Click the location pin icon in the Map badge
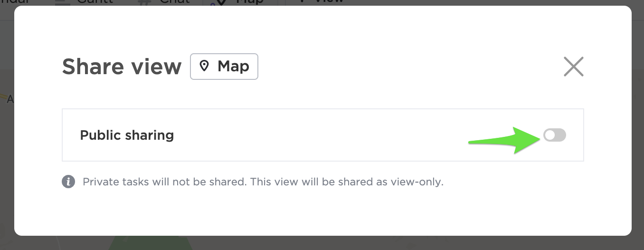This screenshot has height=250, width=644. [205, 66]
